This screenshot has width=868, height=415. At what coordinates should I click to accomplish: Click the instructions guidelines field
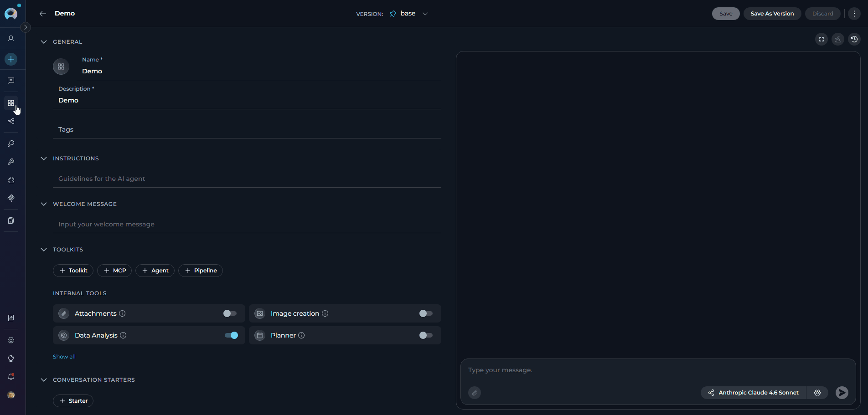pos(247,179)
